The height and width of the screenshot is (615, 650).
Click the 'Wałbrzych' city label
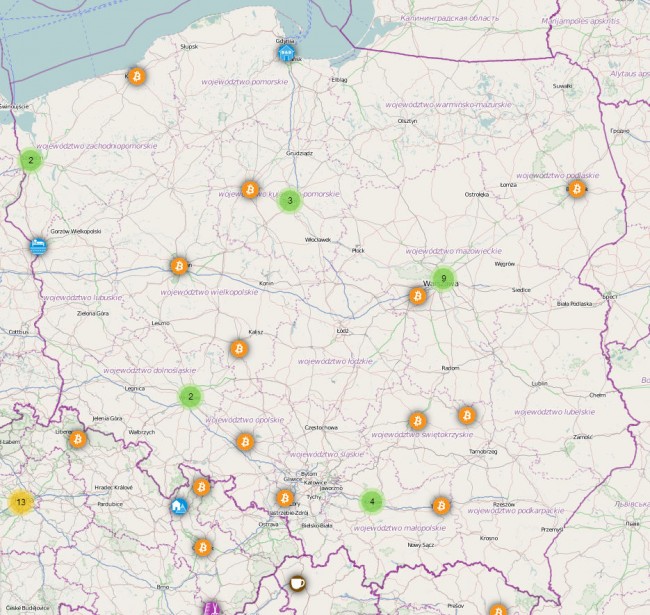tap(142, 432)
